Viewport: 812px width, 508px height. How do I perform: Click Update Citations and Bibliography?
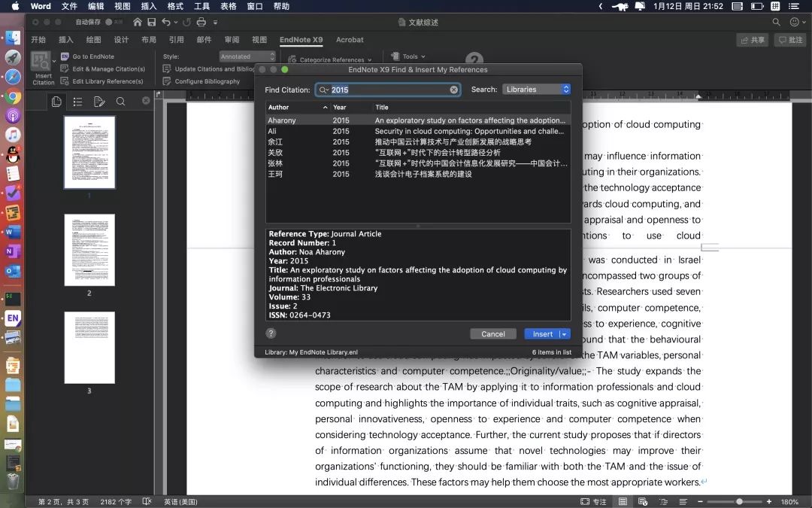point(208,69)
